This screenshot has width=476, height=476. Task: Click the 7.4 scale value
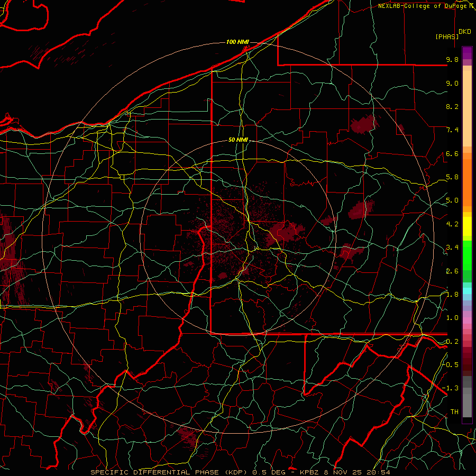click(452, 130)
